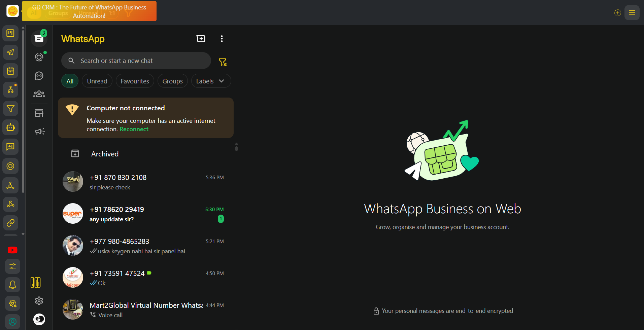Open chat with +977 980-4865283
This screenshot has height=330, width=644.
[x=145, y=246]
